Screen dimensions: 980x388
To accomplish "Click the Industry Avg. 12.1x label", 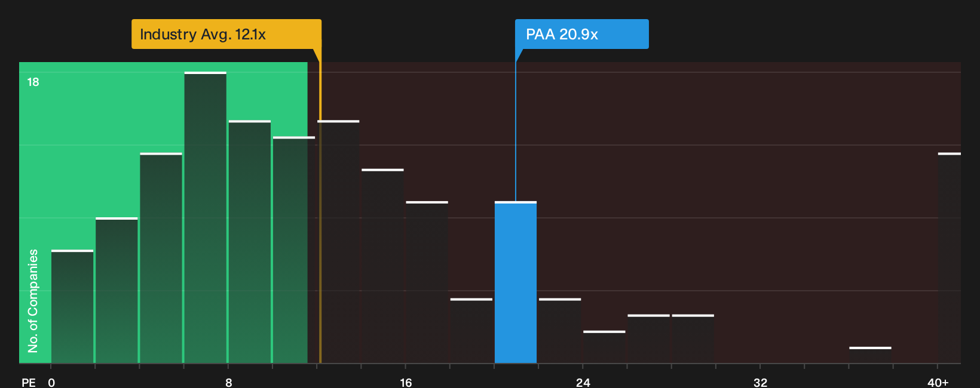I will [x=226, y=34].
